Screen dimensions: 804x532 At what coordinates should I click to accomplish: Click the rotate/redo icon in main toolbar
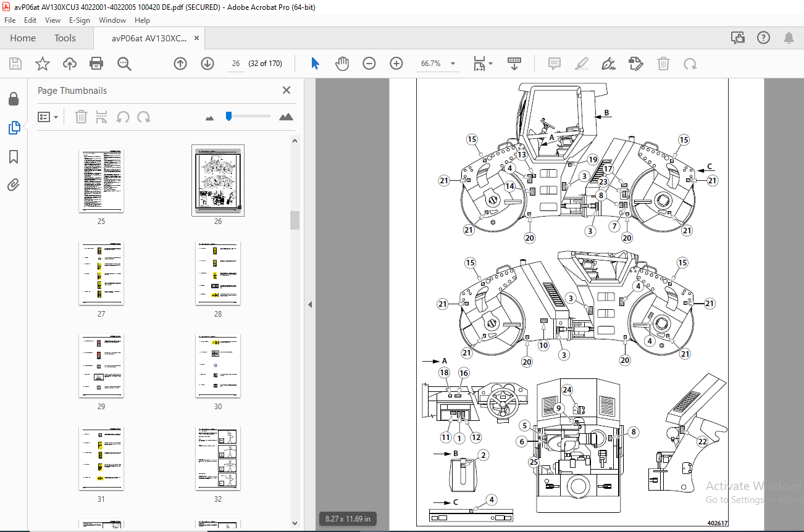690,64
